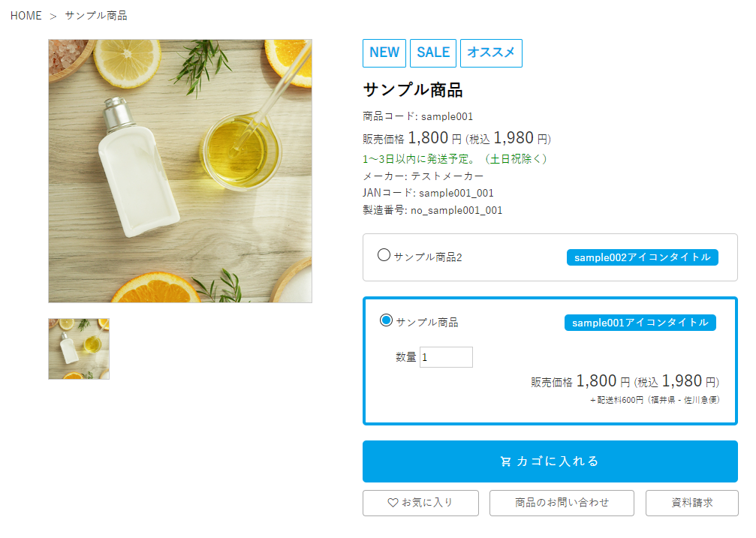Viewport: 756px width, 538px height.
Task: Open 商品のお問い合わせ inquiry button
Action: [562, 503]
